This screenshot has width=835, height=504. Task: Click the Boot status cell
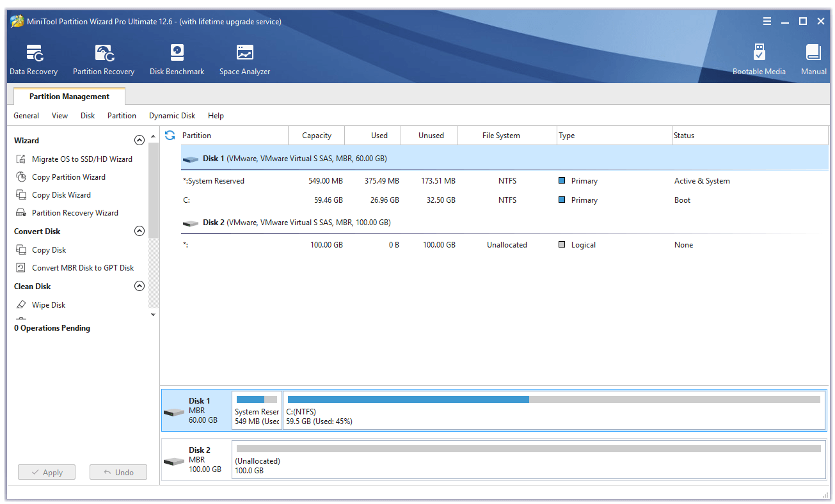coord(682,200)
